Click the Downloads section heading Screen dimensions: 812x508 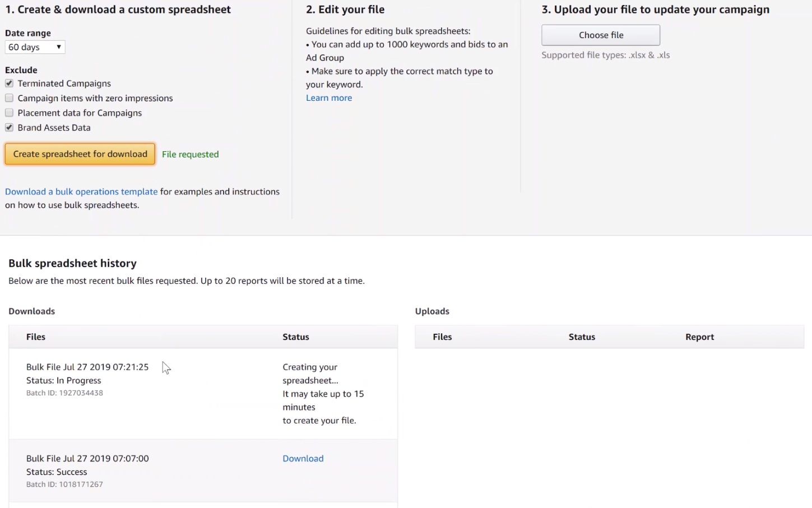coord(32,311)
